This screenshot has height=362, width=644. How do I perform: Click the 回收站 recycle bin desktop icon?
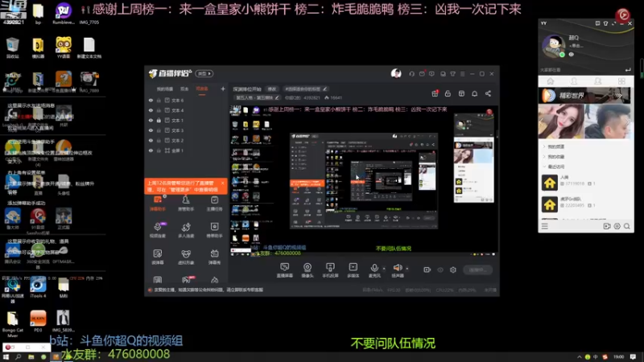(13, 47)
